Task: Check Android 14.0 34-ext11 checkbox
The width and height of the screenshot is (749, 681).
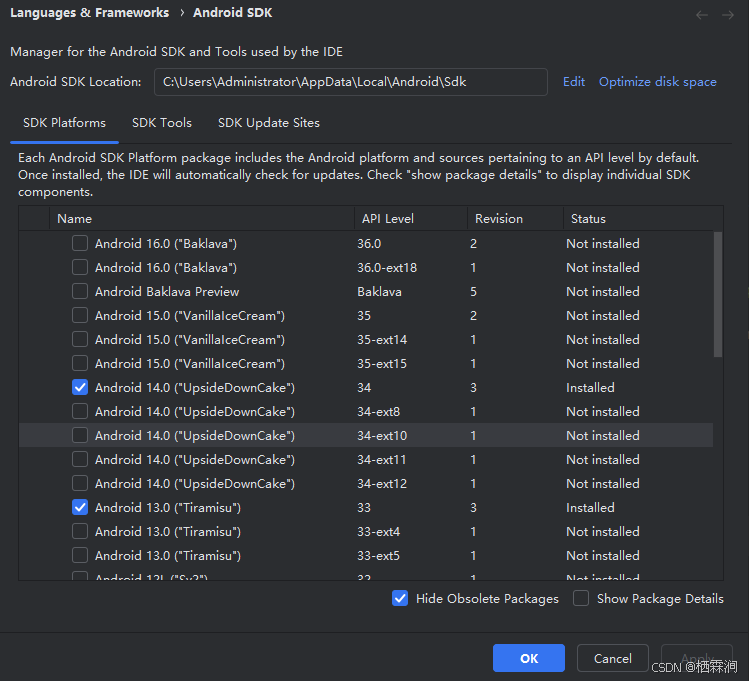Action: tap(80, 459)
